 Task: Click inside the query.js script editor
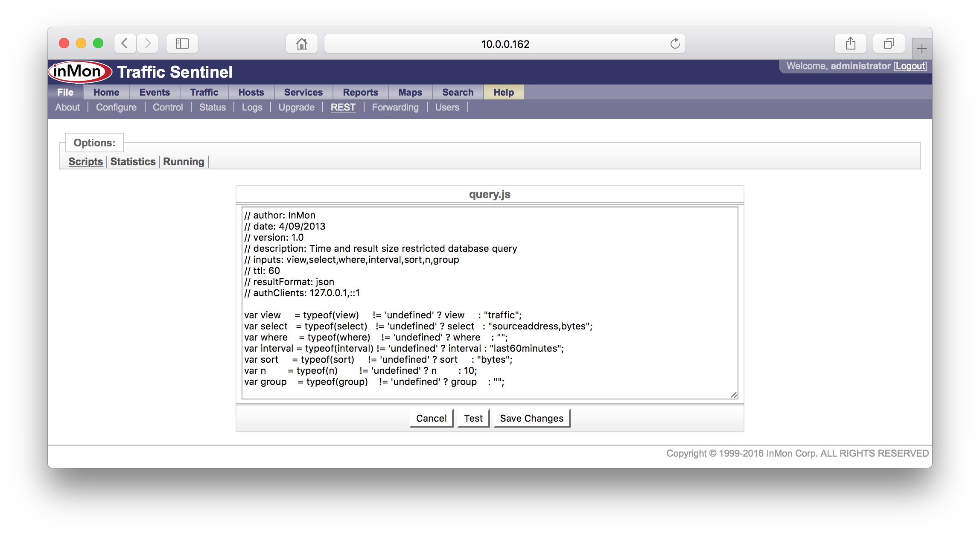(490, 303)
